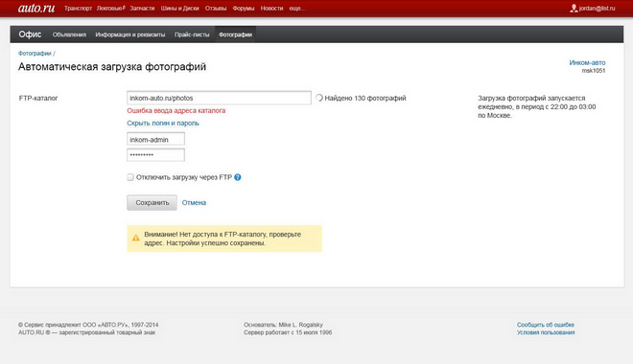633x364 pixels.
Task: Expand the 'еще...' top menu
Action: click(296, 8)
